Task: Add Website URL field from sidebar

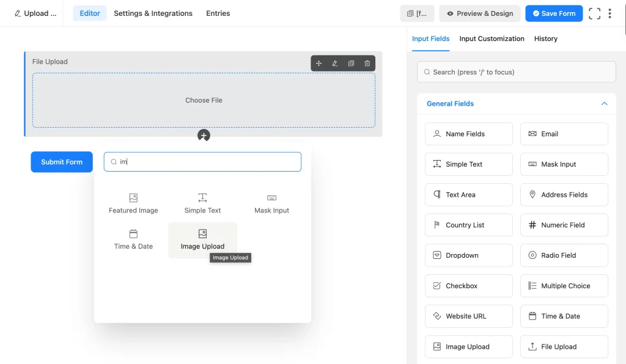Action: point(469,316)
